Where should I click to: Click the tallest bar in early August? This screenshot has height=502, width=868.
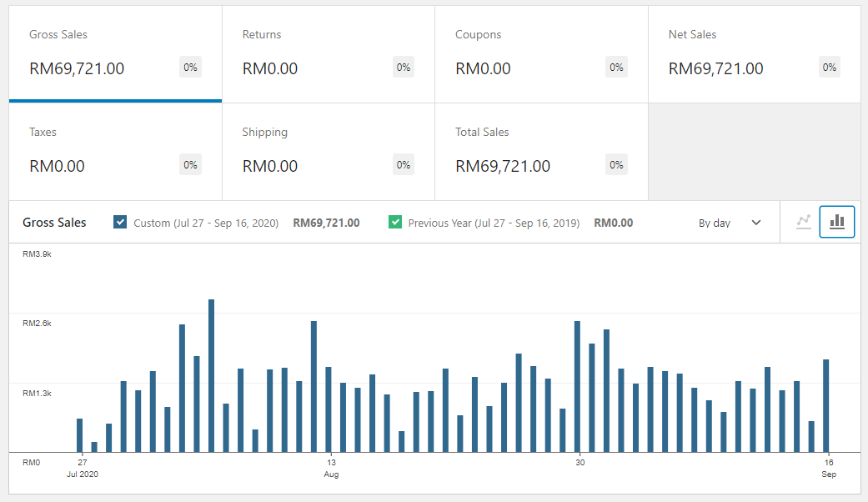point(212,376)
